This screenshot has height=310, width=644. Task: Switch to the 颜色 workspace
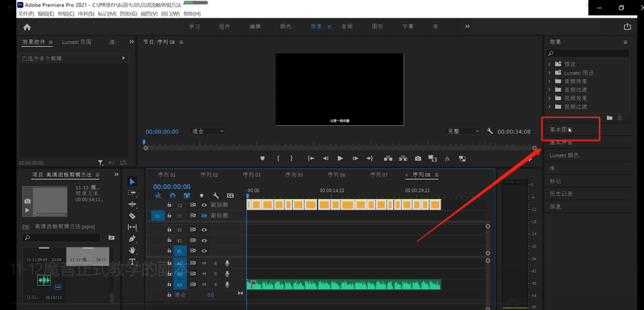point(286,26)
